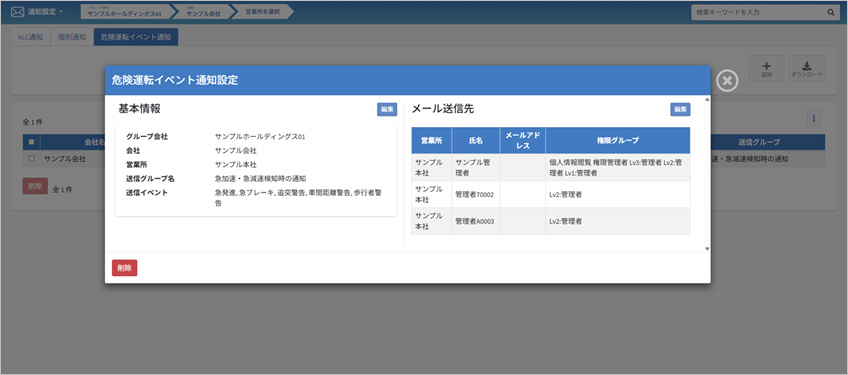Click the 氏名 column header

point(476,141)
